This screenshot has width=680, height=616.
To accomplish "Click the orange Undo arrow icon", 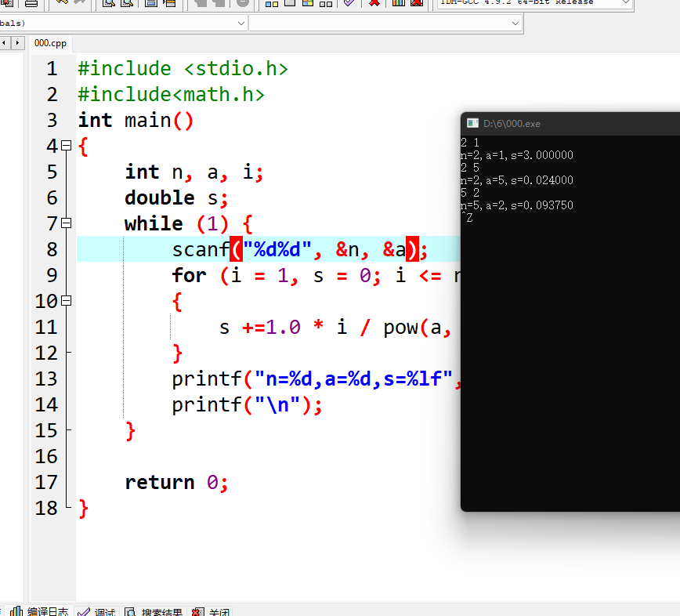I will pyautogui.click(x=62, y=2).
